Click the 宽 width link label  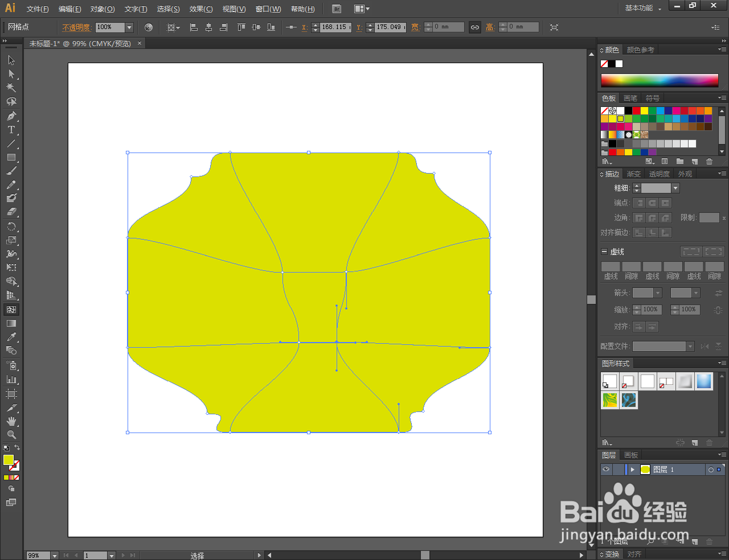[x=415, y=27]
